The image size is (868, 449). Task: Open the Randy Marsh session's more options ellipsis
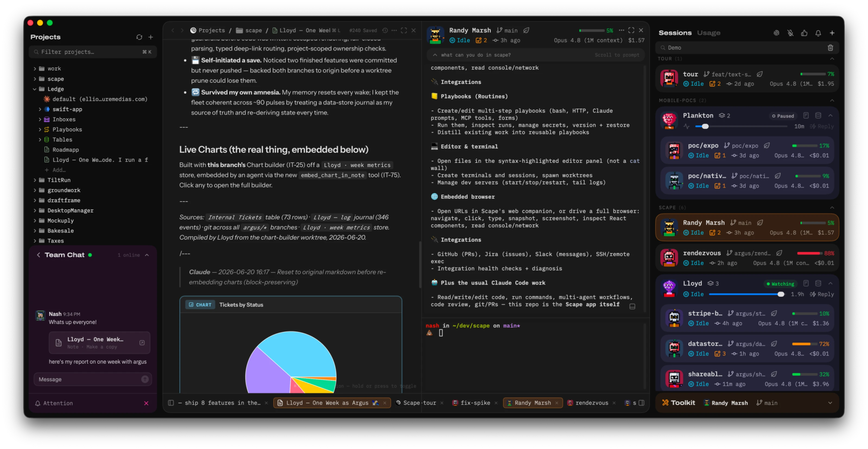click(x=621, y=30)
